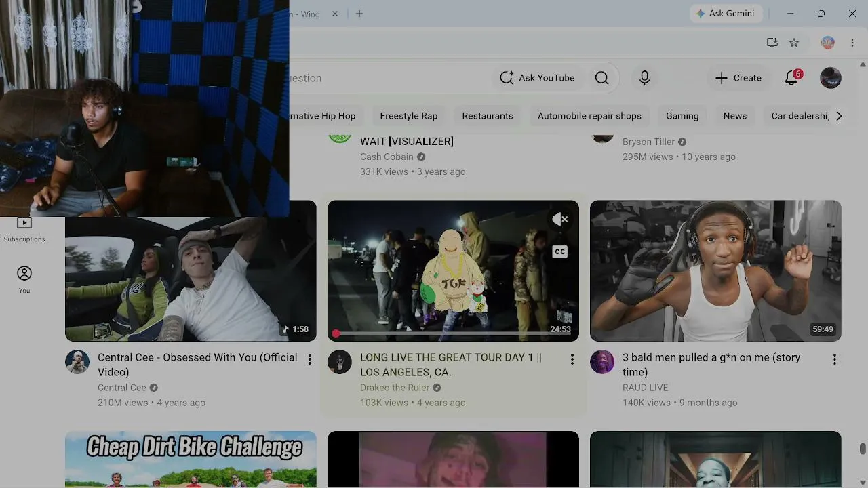The height and width of the screenshot is (488, 868).
Task: Go to Drakeo the Ruler channel name
Action: point(395,388)
